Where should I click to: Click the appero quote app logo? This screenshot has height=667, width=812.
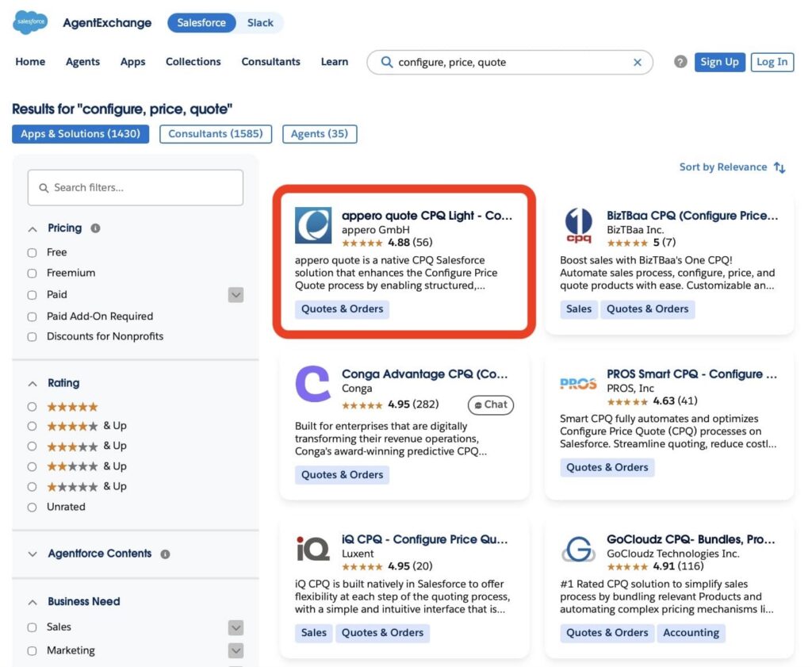(312, 225)
